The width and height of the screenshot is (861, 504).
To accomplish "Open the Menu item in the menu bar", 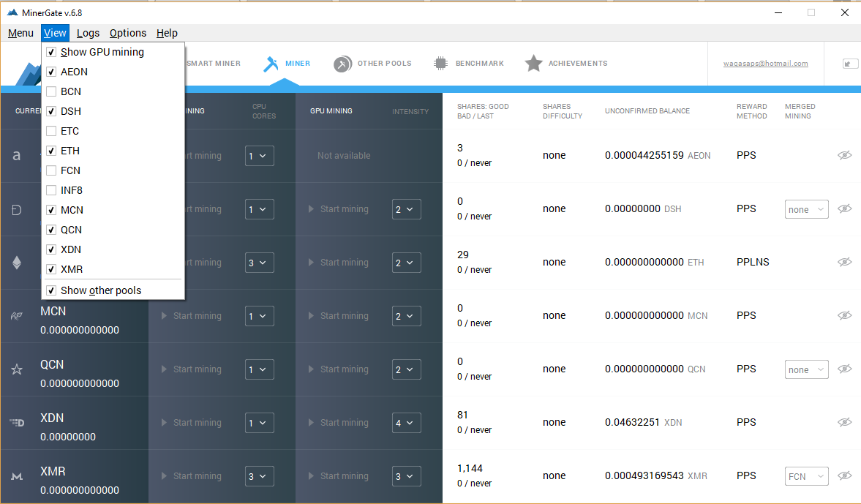I will (x=21, y=33).
